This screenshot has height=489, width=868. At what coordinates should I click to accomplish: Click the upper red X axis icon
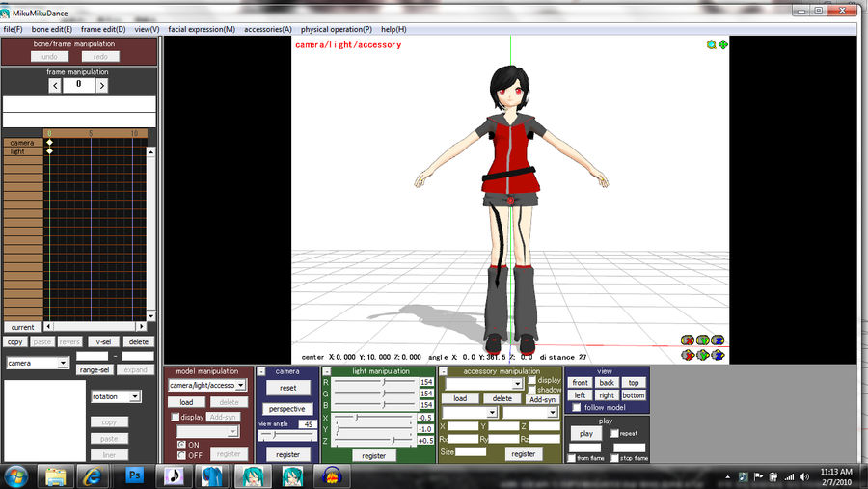688,340
